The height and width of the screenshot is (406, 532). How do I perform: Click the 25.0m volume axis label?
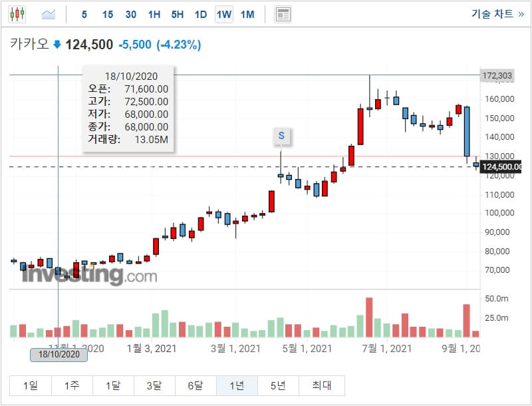496,318
